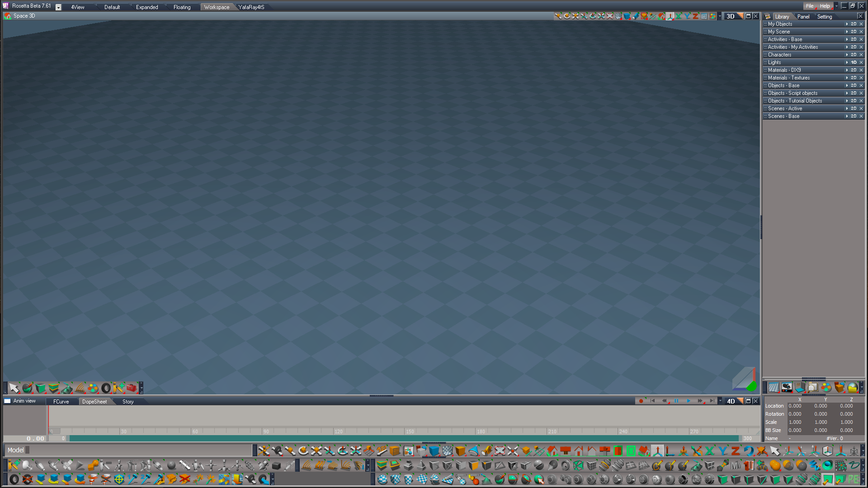This screenshot has height=488, width=868.
Task: Select the teal torus icon
Action: (828, 465)
